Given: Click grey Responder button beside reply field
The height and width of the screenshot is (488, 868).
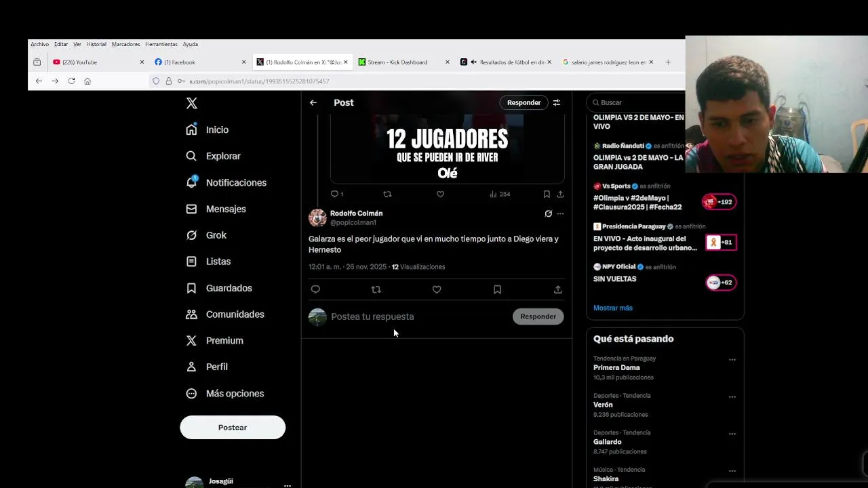Looking at the screenshot, I should click(x=538, y=317).
